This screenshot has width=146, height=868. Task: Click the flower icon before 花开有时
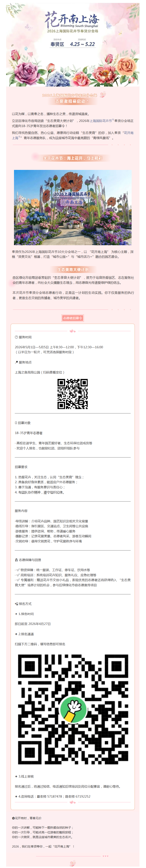tap(13, 818)
